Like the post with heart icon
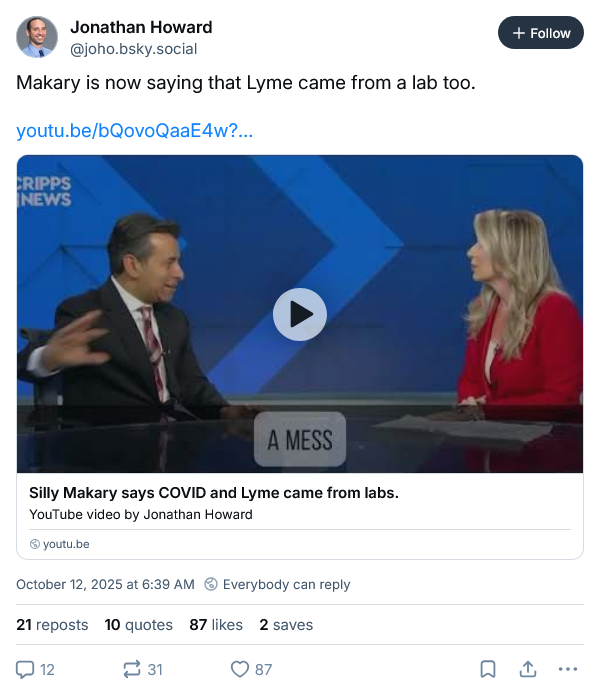600x695 pixels. (x=240, y=669)
